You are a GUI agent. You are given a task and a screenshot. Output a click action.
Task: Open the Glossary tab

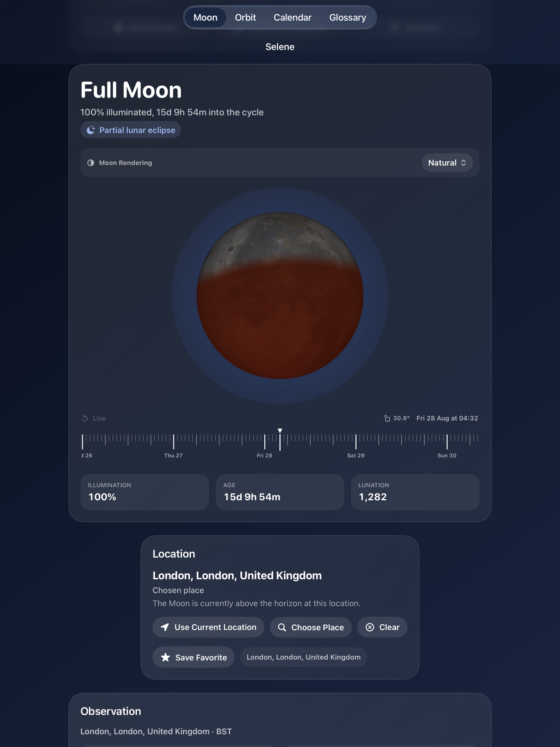[348, 18]
